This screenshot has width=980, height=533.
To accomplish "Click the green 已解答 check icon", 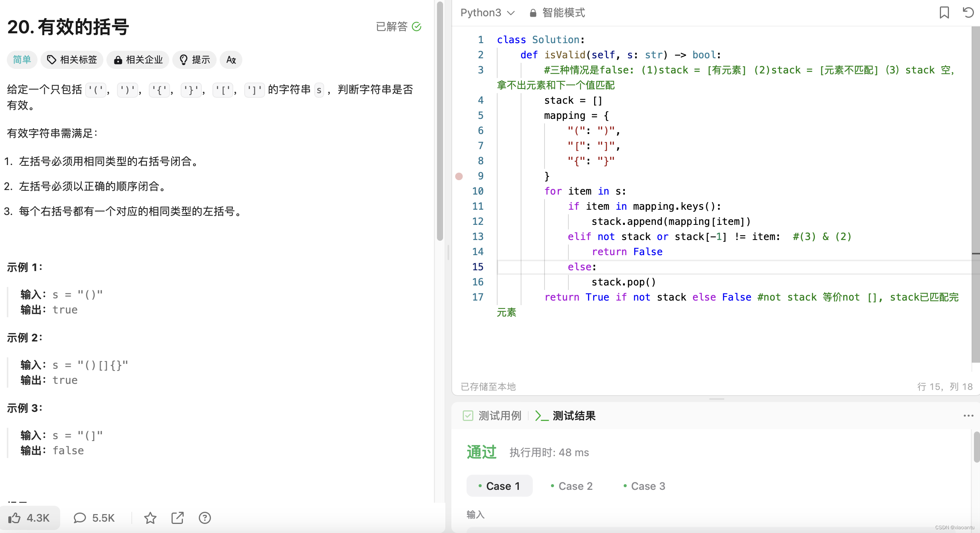I will [417, 26].
